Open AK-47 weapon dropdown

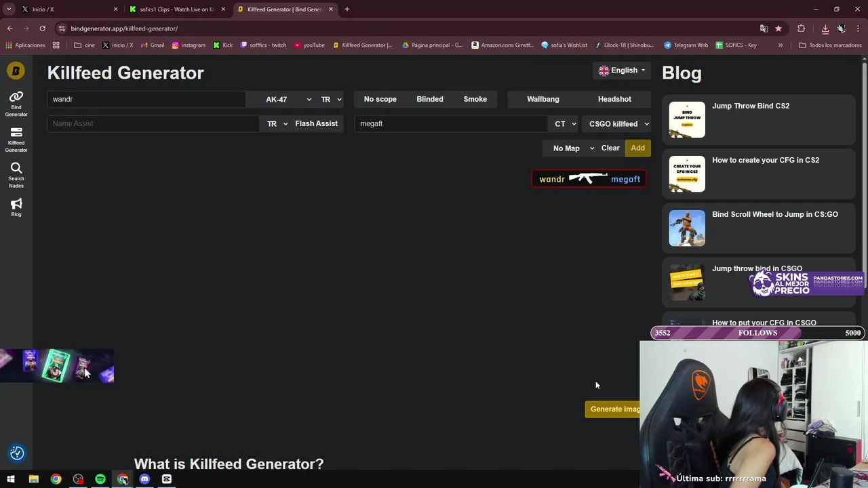click(x=281, y=99)
